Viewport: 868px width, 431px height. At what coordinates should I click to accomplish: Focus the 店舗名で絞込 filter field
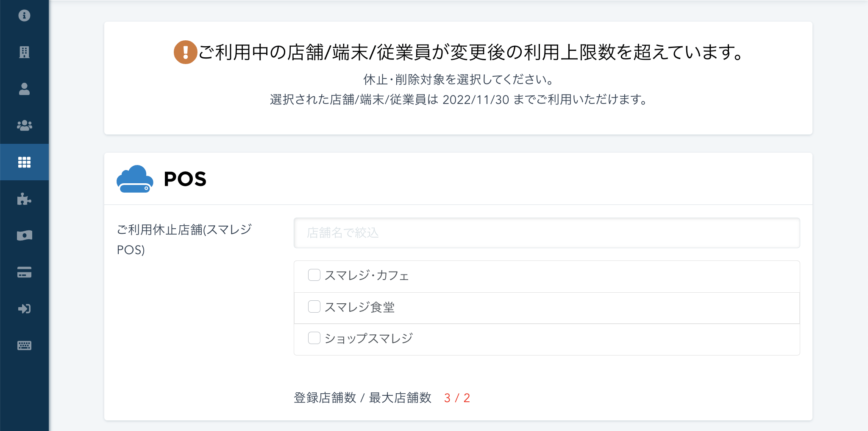point(546,233)
